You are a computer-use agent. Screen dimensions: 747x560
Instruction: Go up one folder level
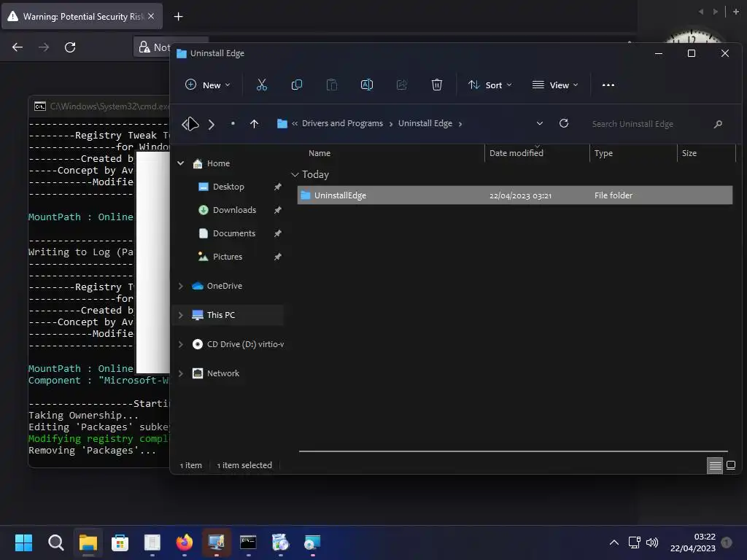tap(254, 124)
